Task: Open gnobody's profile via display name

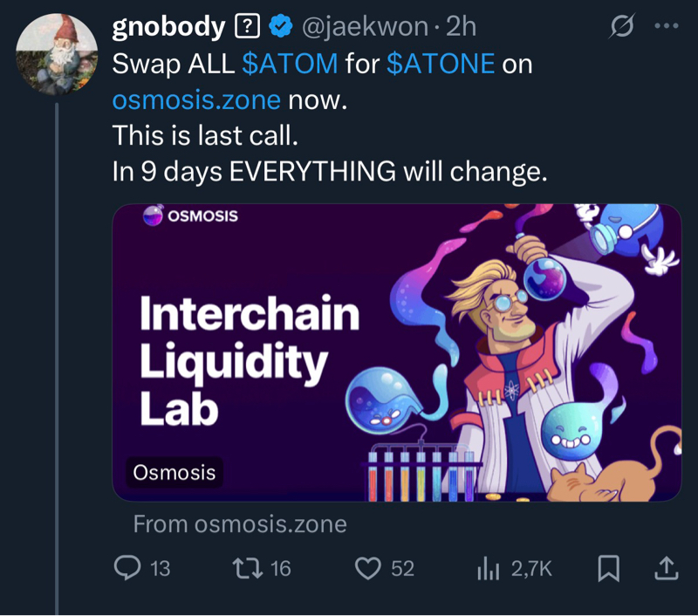Action: pyautogui.click(x=168, y=27)
